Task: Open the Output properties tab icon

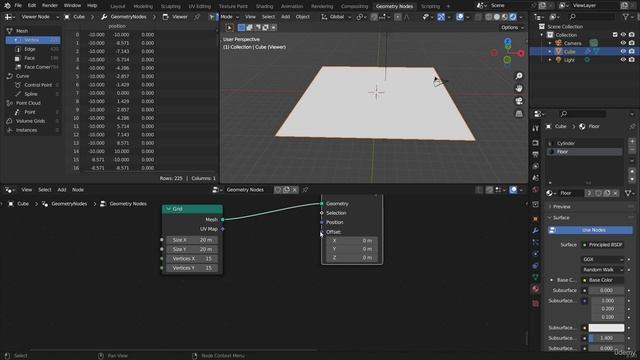Action: 536,154
